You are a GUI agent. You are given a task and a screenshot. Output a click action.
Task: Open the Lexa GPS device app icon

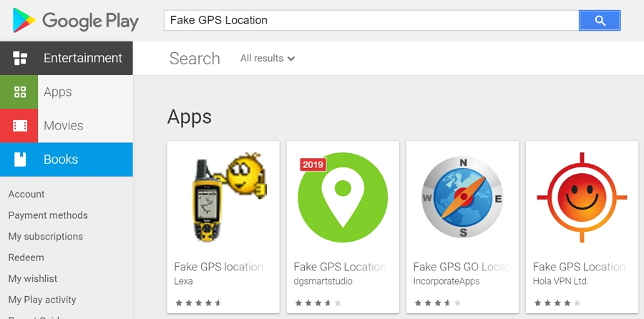(x=223, y=197)
